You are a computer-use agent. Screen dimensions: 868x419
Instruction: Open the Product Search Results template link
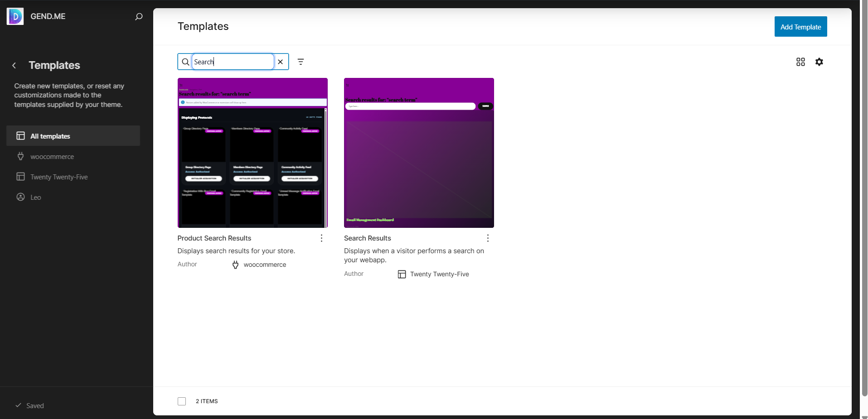[214, 238]
